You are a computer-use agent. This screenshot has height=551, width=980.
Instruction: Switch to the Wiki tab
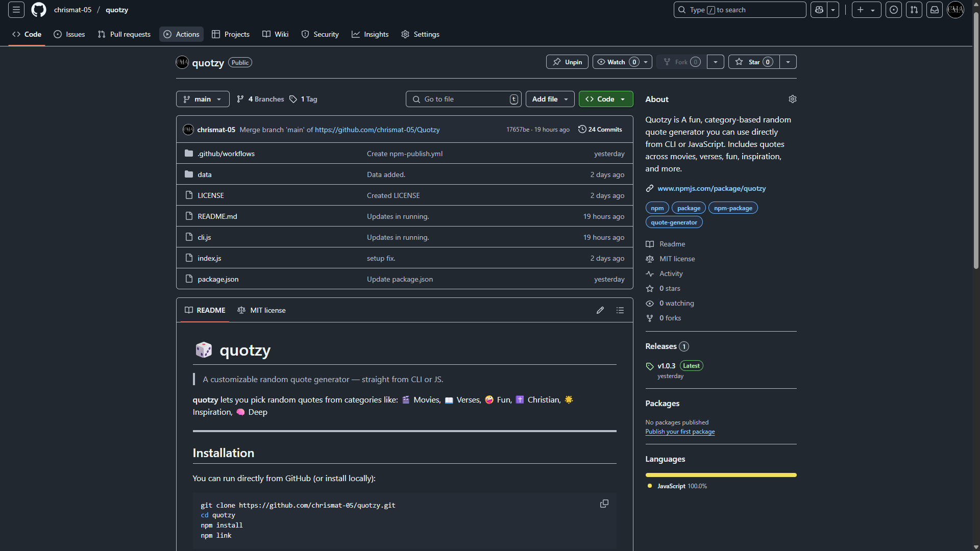tap(276, 34)
